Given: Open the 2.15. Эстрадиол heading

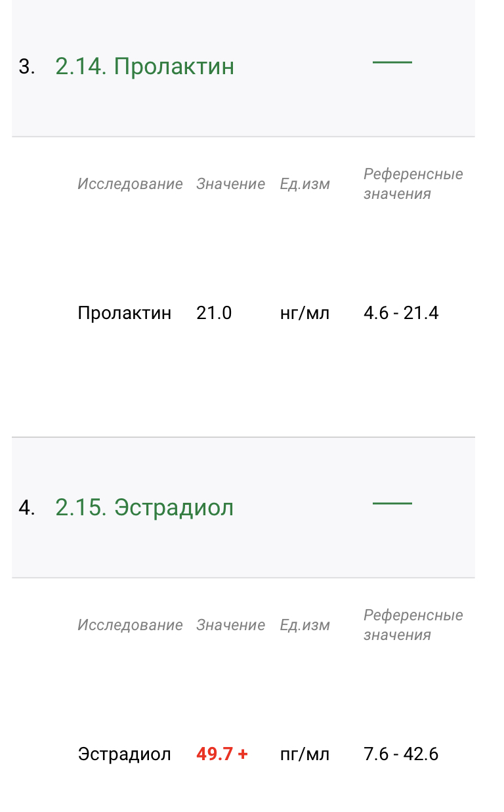Looking at the screenshot, I should [x=144, y=507].
